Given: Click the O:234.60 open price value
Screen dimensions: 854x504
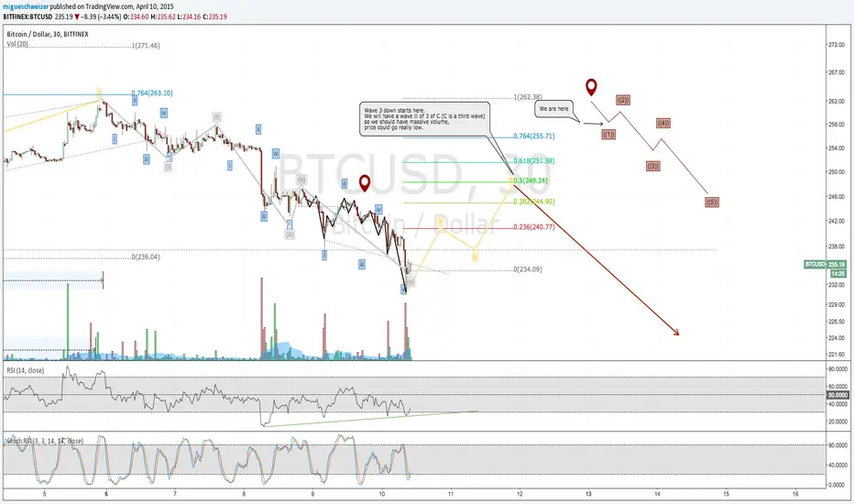Looking at the screenshot, I should point(136,16).
